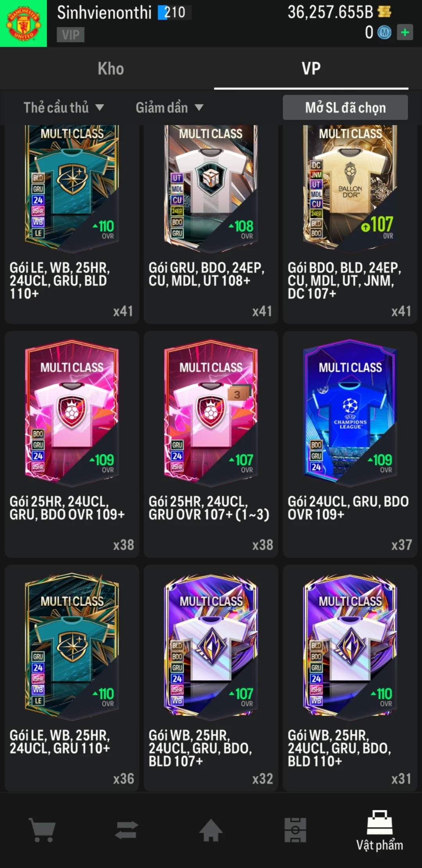Screen dimensions: 422x868
Task: Expand the Thẻ cầu thủ dropdown
Action: [64, 108]
